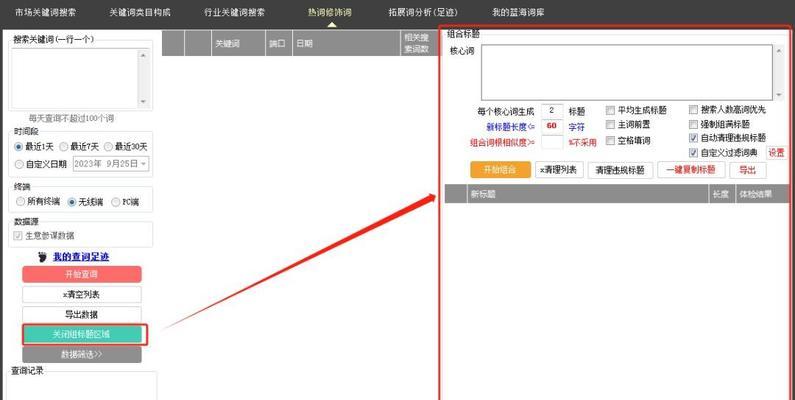Image resolution: width=795 pixels, height=400 pixels.
Task: Click the footprint icon beside 我的查词足迹
Action: 43,257
